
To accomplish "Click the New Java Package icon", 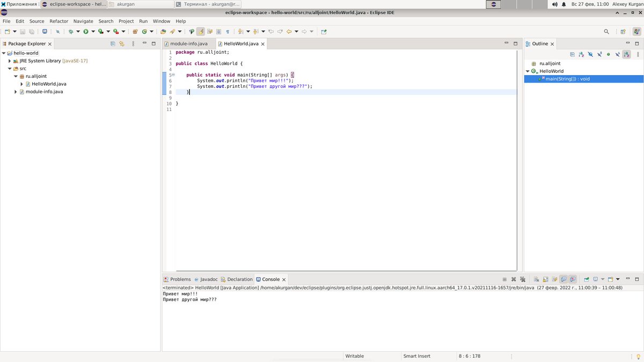I will tap(135, 32).
